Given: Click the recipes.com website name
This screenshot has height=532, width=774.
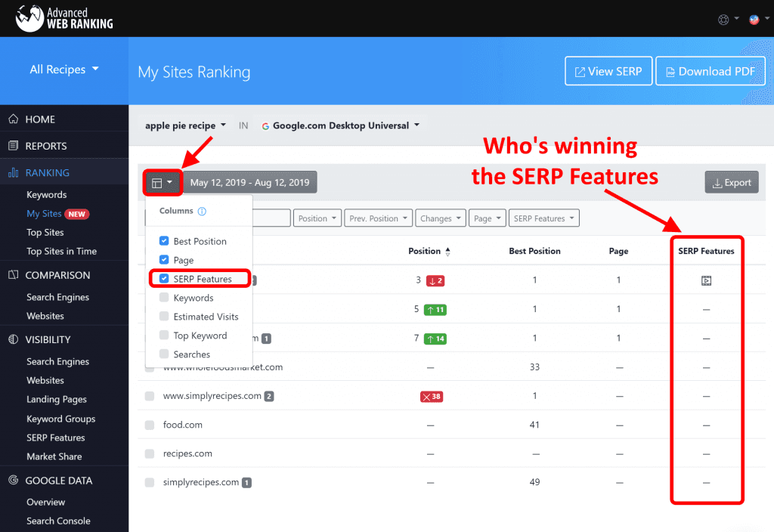Looking at the screenshot, I should pos(187,453).
